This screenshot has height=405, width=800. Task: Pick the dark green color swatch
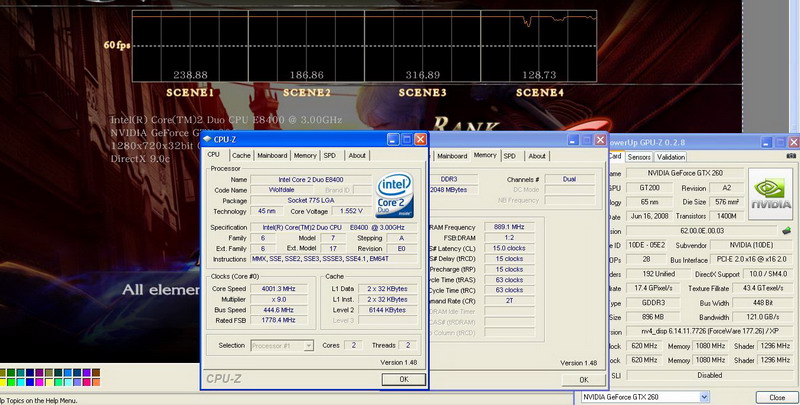pyautogui.click(x=12, y=373)
